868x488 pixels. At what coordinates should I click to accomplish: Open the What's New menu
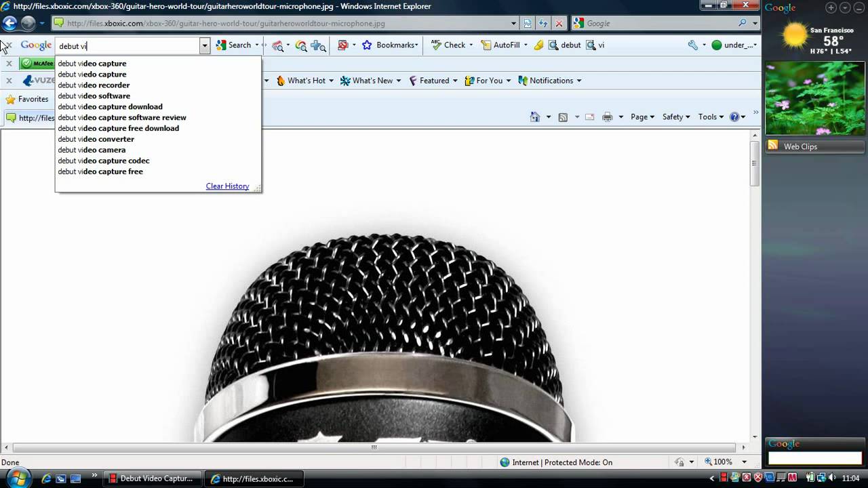tap(370, 80)
